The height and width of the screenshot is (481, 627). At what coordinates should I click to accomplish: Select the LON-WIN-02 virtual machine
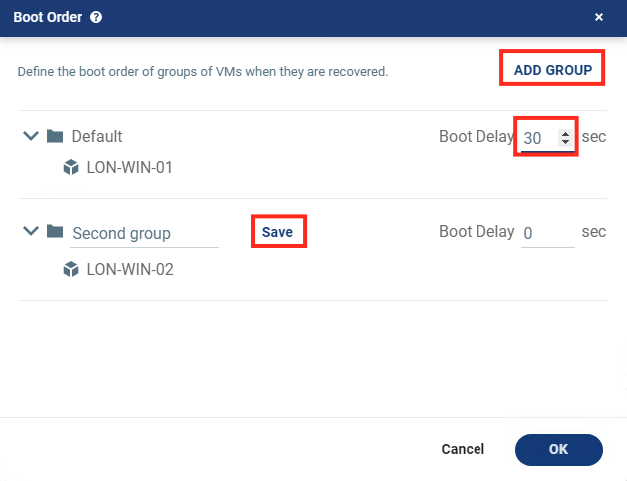click(130, 268)
